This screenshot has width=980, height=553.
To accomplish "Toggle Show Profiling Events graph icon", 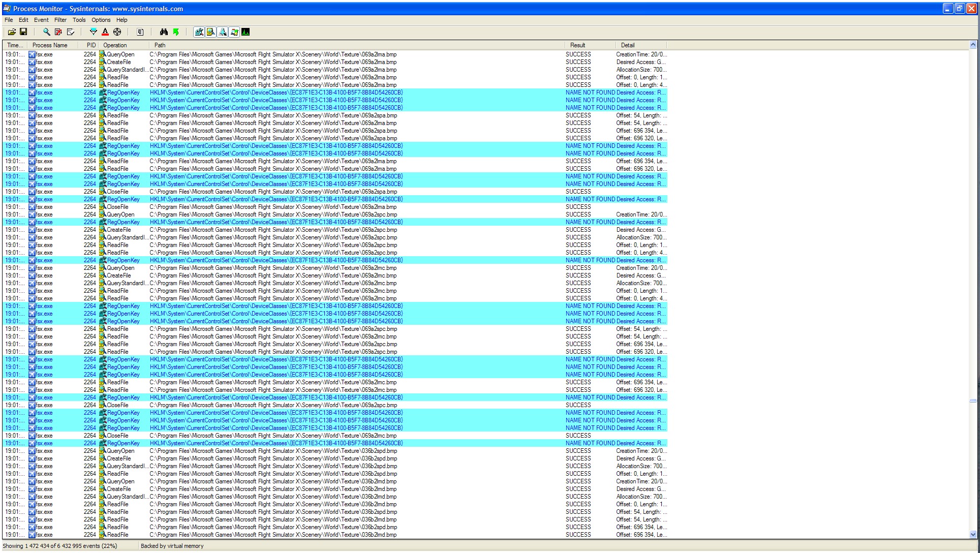I will [x=246, y=32].
